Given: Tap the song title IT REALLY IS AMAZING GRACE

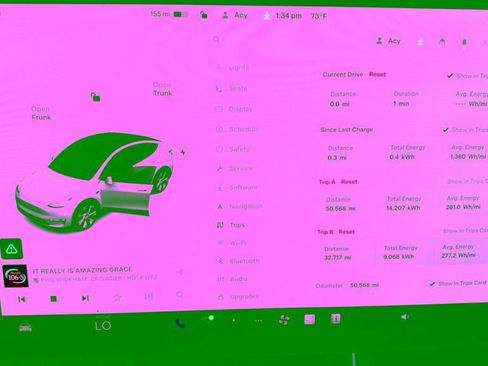Looking at the screenshot, I should [x=82, y=270].
